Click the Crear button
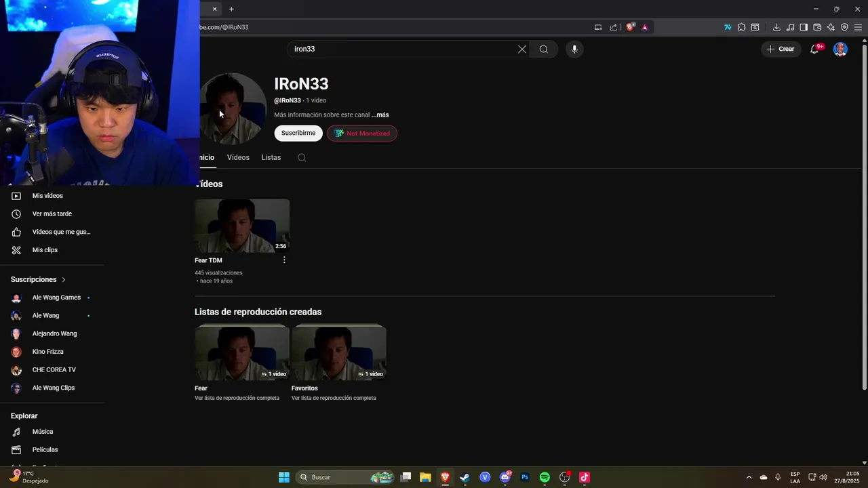The image size is (868, 488). click(781, 49)
